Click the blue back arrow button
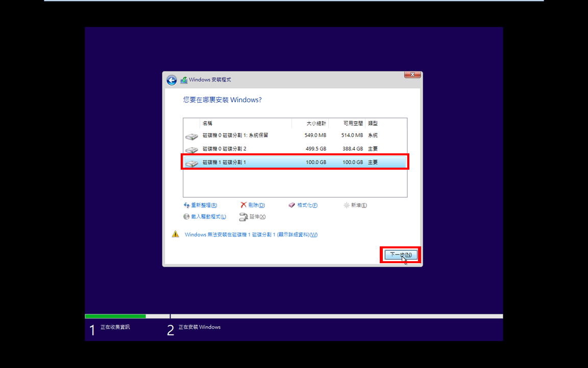The height and width of the screenshot is (368, 588). coord(171,80)
